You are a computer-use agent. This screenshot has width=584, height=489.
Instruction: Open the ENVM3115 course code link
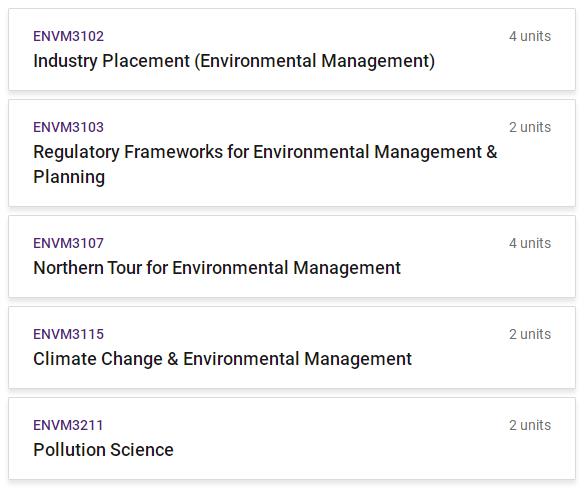pos(69,334)
